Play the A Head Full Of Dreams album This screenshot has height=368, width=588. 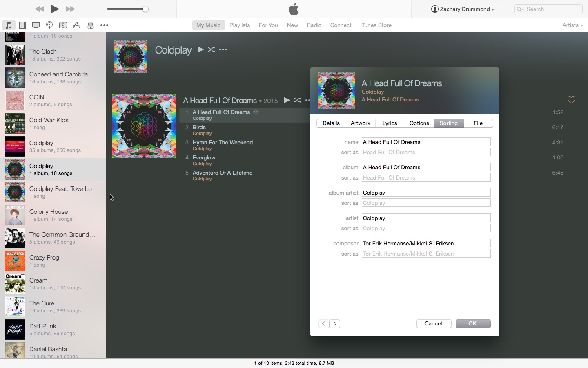[287, 100]
